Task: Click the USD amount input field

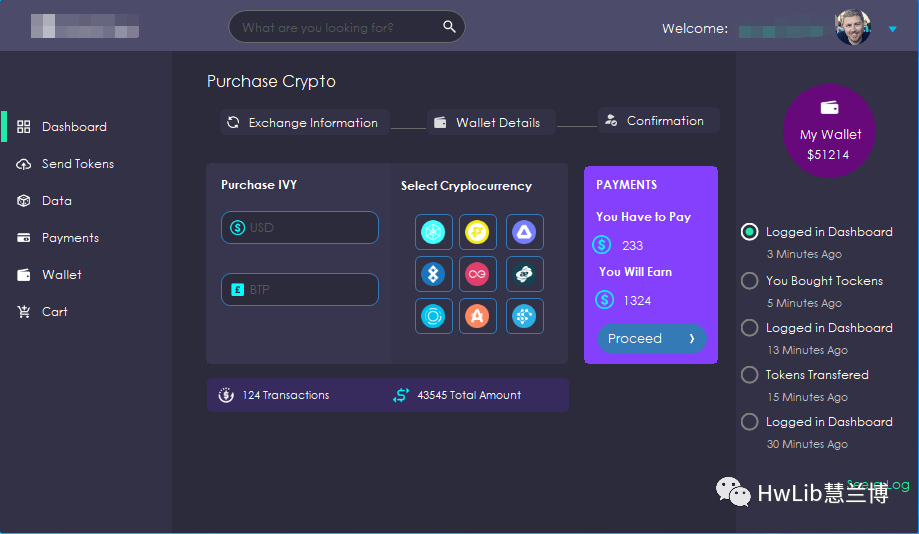Action: pyautogui.click(x=300, y=228)
